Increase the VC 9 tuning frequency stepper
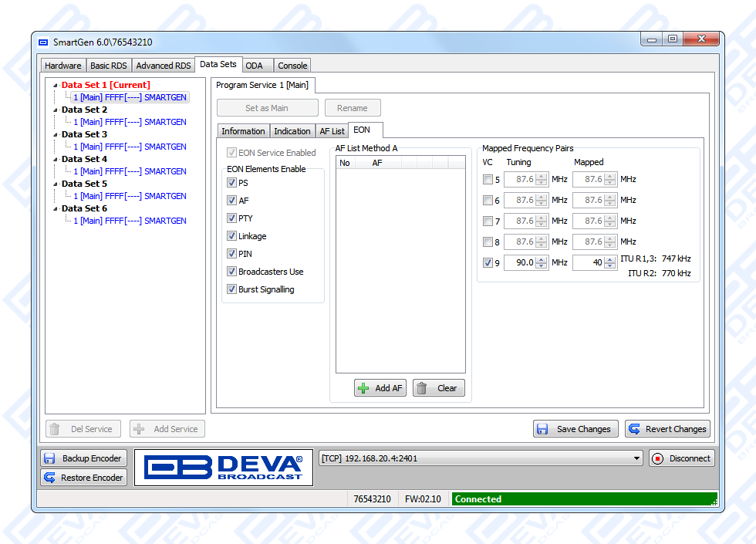Viewport: 756px width, 544px height. [x=542, y=259]
